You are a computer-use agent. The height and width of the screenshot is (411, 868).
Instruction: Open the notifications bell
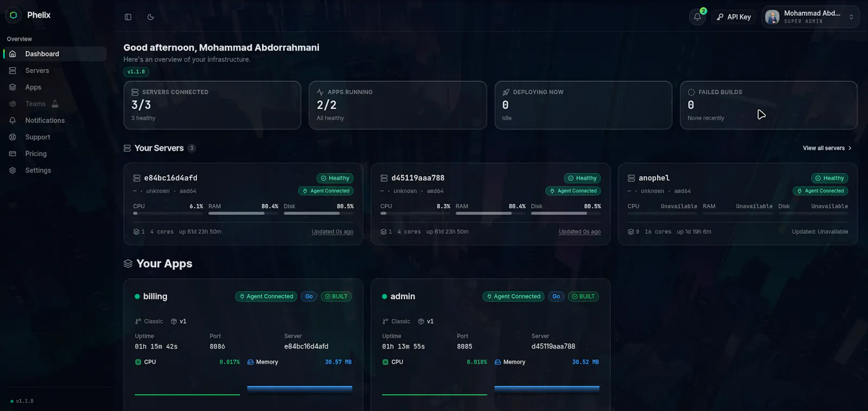click(x=698, y=17)
